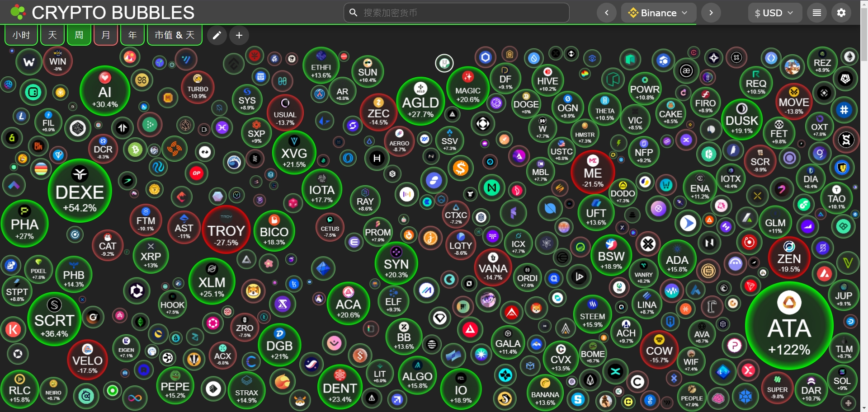Image resolution: width=868 pixels, height=412 pixels.
Task: Switch to list view icon
Action: click(817, 13)
